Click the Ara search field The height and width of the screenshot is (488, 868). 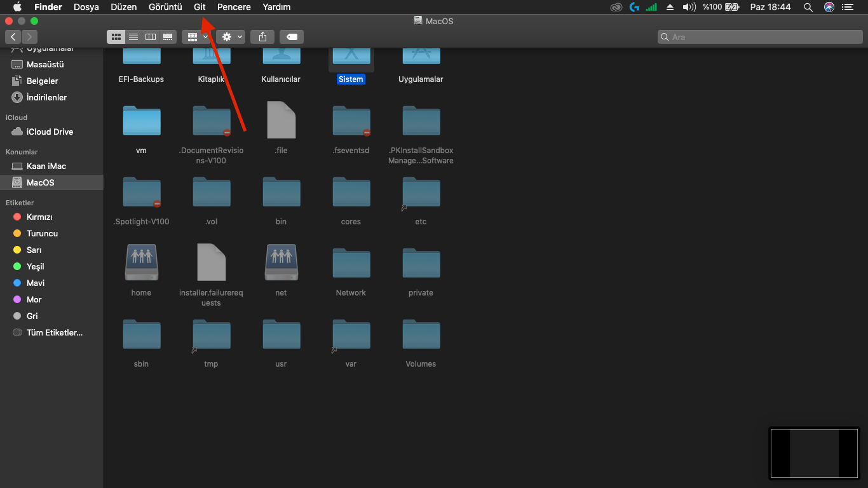point(760,37)
